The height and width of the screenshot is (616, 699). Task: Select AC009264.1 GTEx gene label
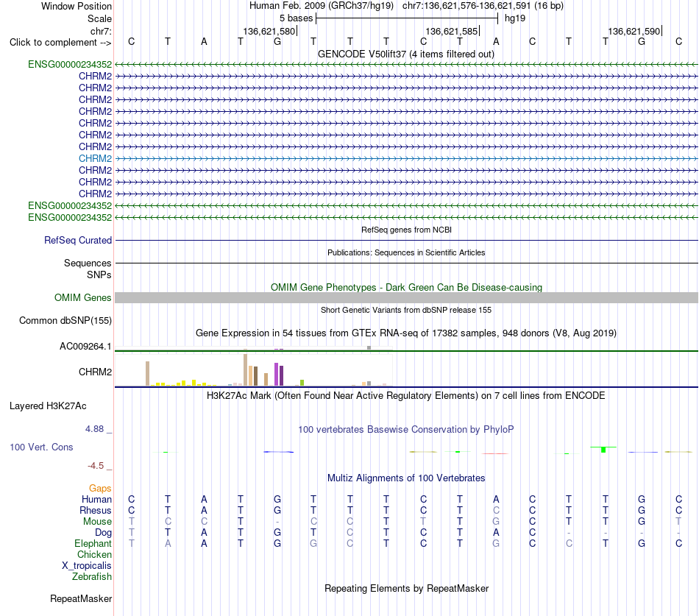[85, 346]
